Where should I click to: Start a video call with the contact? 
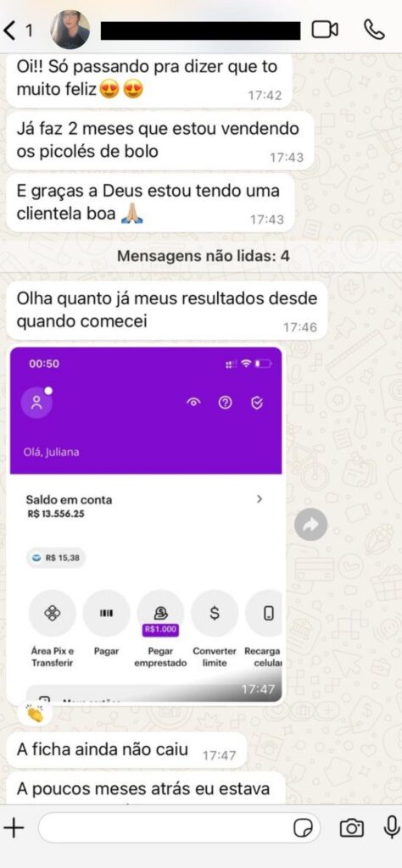(325, 30)
